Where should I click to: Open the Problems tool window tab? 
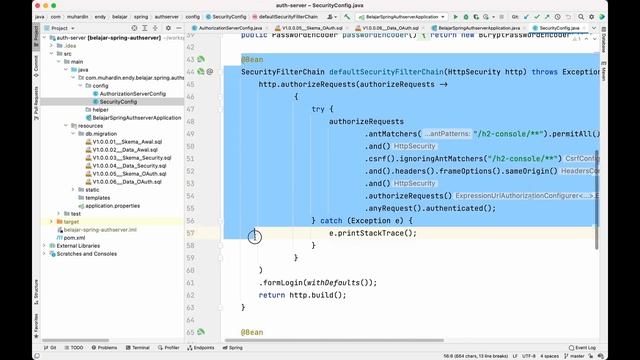pyautogui.click(x=104, y=348)
